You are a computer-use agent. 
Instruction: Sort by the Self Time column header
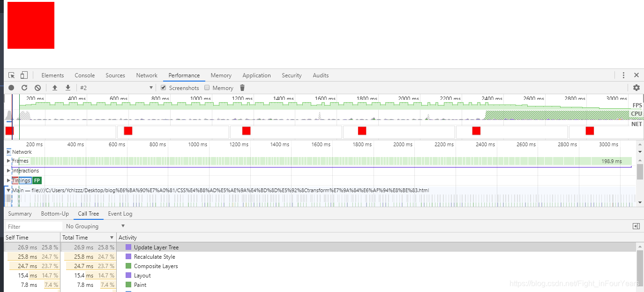point(32,238)
